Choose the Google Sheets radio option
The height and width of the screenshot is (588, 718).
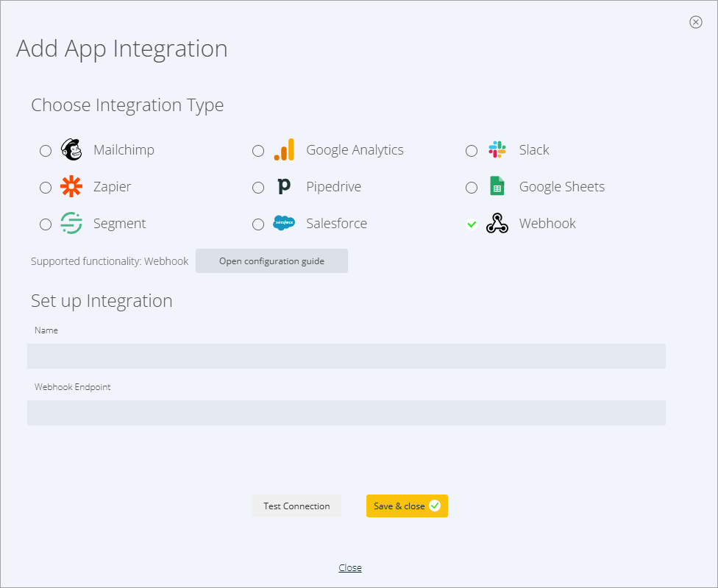472,188
